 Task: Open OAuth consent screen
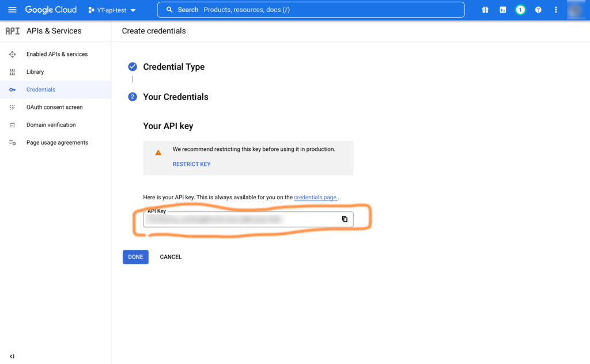point(54,107)
